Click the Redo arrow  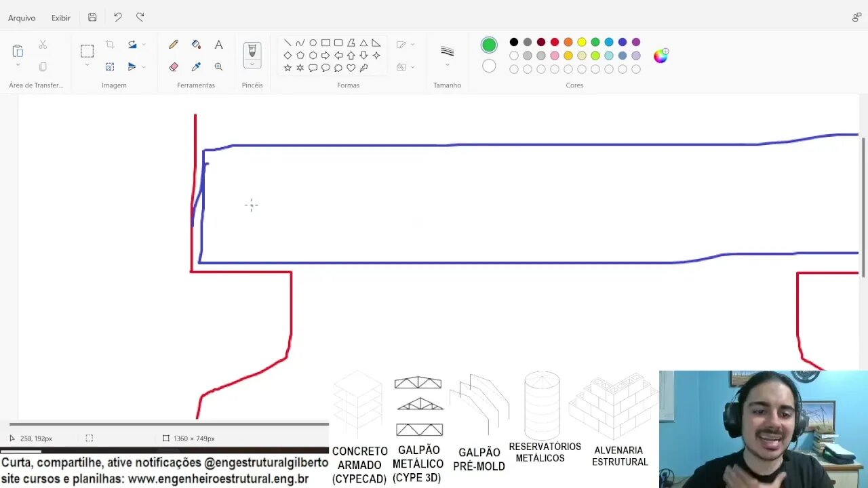point(140,17)
